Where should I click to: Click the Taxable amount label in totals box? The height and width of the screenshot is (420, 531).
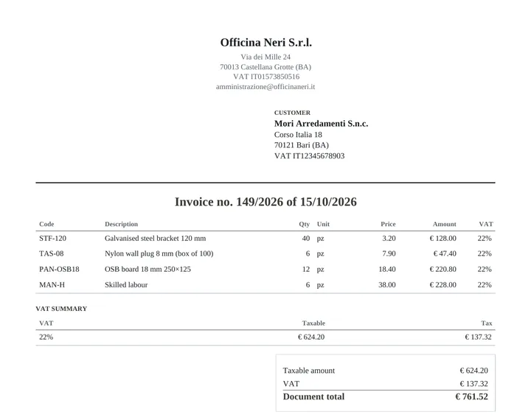point(309,371)
